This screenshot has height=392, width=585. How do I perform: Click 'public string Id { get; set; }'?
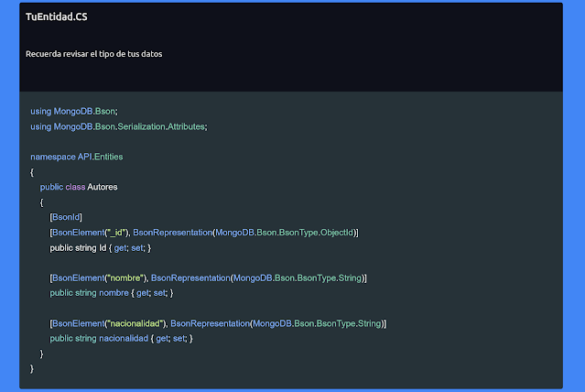101,248
